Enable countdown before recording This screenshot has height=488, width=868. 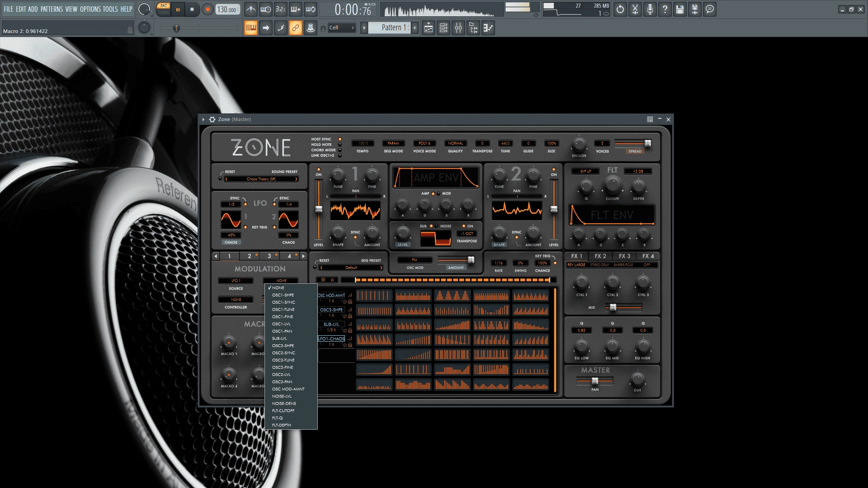click(281, 9)
